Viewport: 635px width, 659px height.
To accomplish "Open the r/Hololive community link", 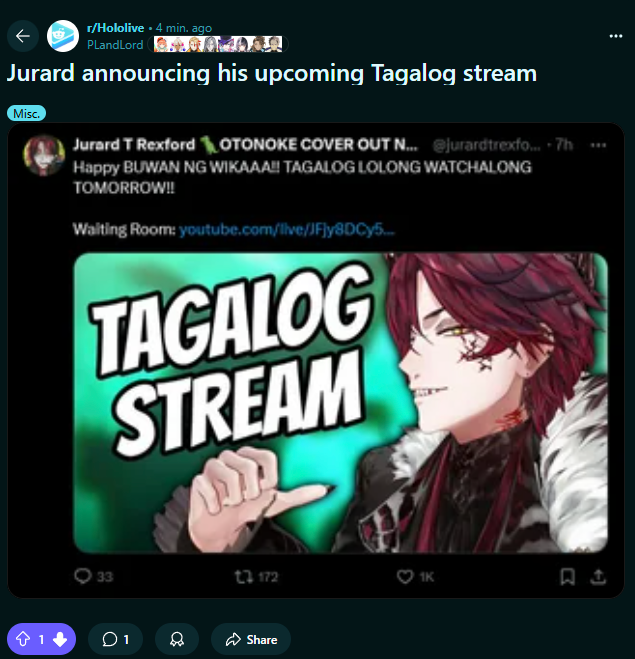I will tap(116, 28).
